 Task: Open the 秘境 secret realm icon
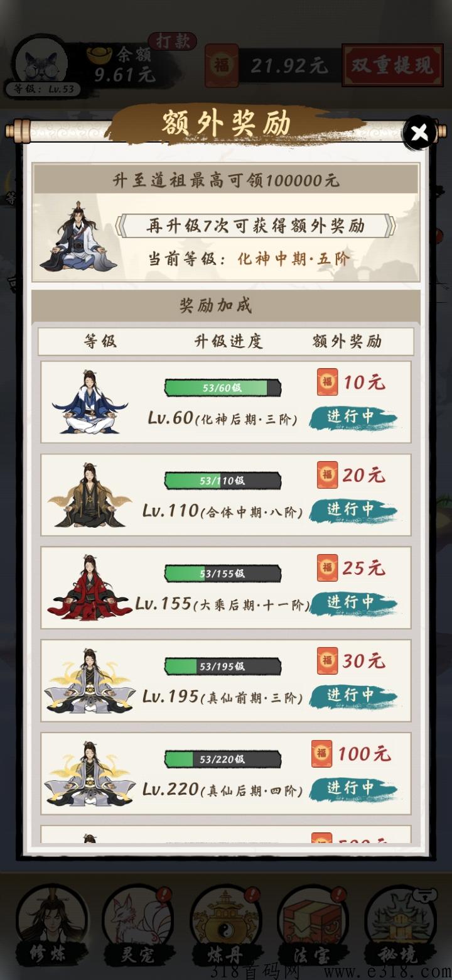tap(399, 923)
